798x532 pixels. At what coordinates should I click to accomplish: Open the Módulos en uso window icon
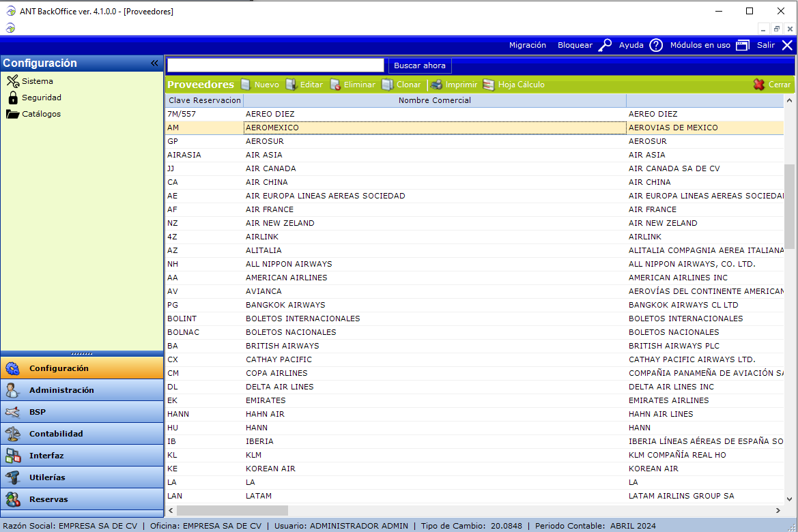click(x=743, y=45)
